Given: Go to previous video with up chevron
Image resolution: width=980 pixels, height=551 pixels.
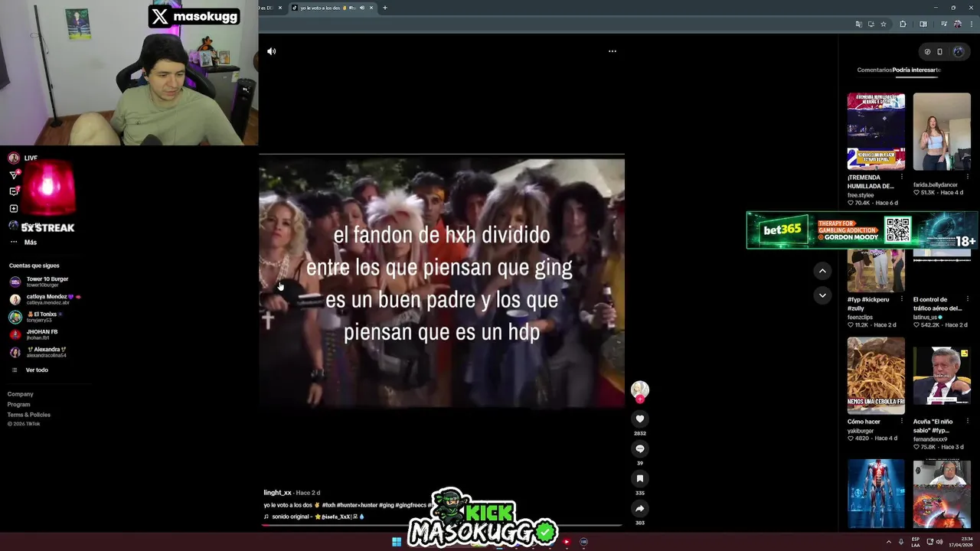Looking at the screenshot, I should tap(822, 270).
